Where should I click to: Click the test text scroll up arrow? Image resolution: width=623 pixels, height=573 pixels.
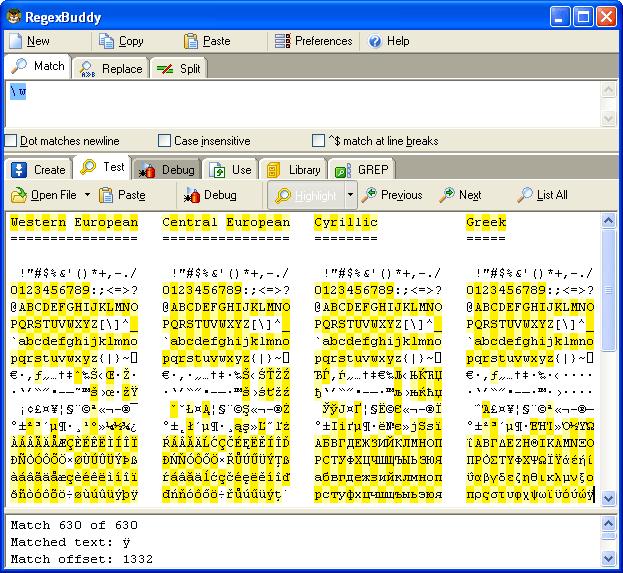[608, 221]
